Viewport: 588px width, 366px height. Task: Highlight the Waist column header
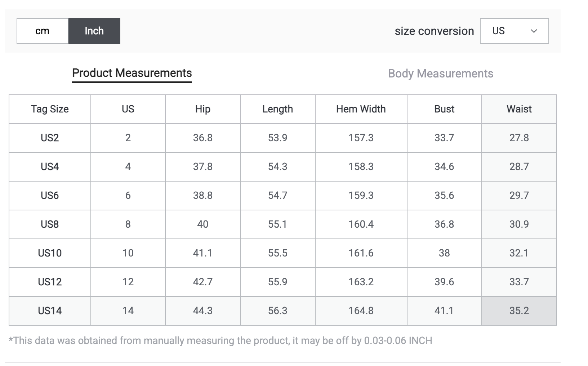(x=519, y=109)
